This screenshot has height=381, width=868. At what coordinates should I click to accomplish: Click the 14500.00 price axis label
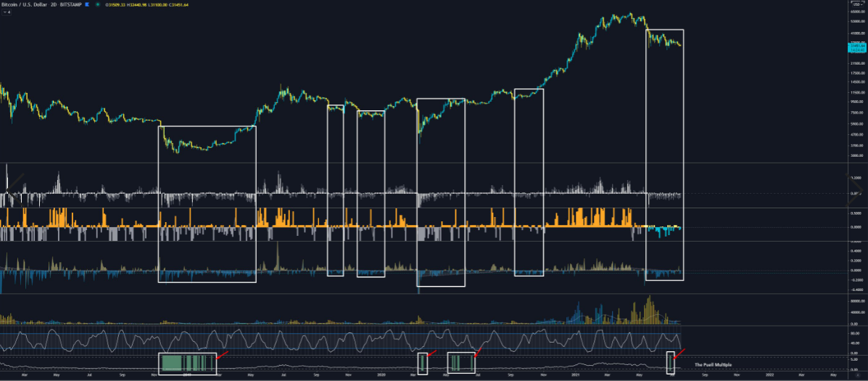click(857, 82)
